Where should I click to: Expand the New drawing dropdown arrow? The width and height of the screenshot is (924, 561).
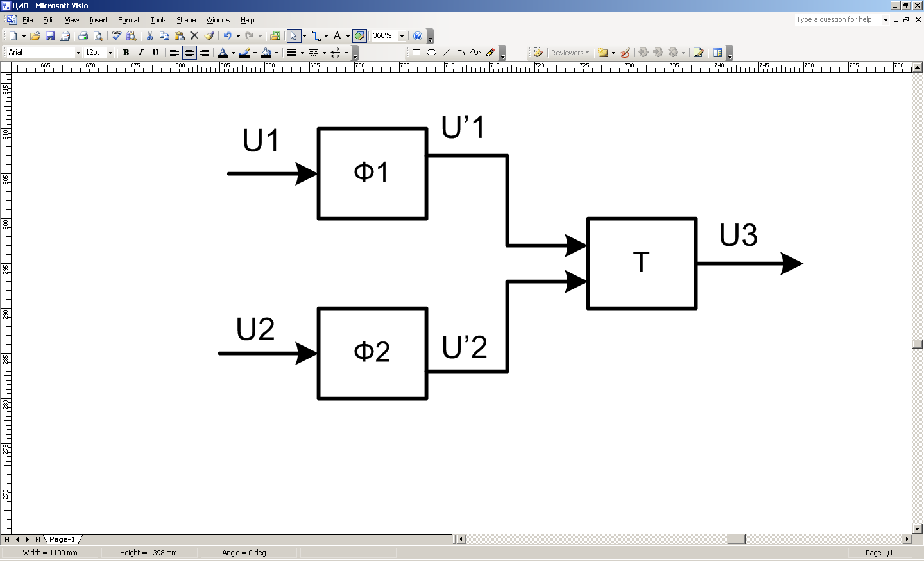[24, 36]
